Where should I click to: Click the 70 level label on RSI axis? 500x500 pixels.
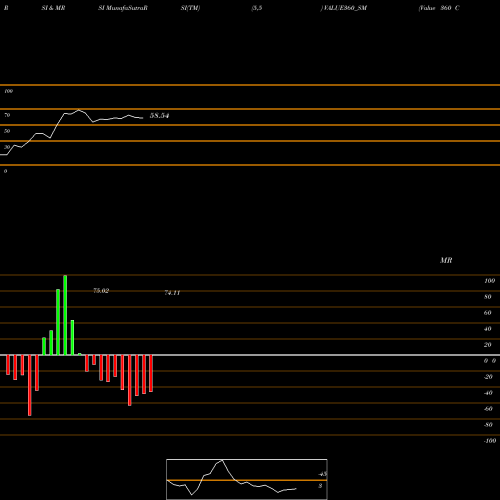(x=7, y=115)
